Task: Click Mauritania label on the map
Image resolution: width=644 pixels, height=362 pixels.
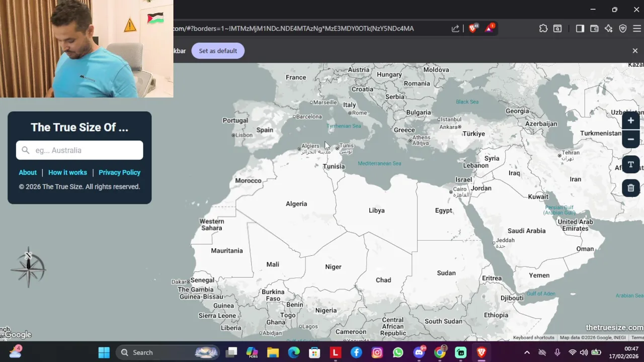Action: (x=227, y=250)
